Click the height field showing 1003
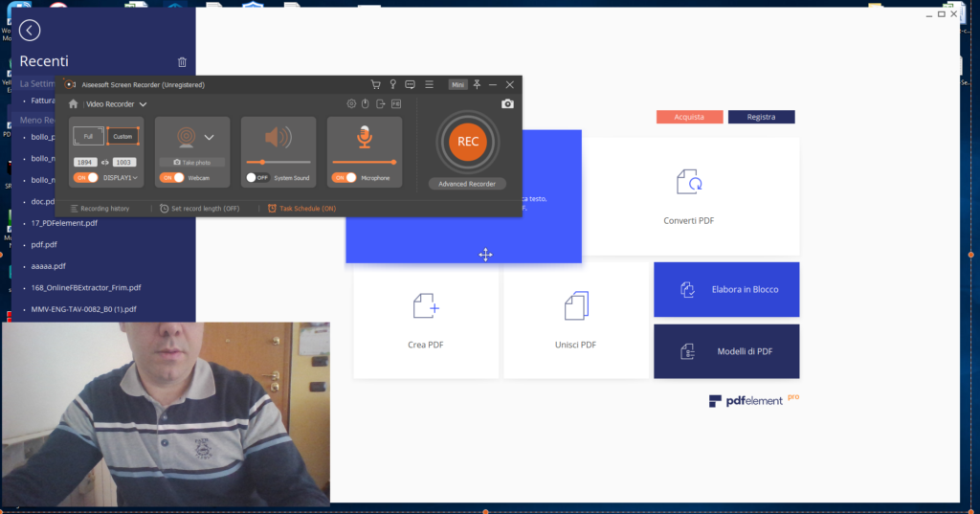Screen dimensions: 980x514 pyautogui.click(x=123, y=163)
